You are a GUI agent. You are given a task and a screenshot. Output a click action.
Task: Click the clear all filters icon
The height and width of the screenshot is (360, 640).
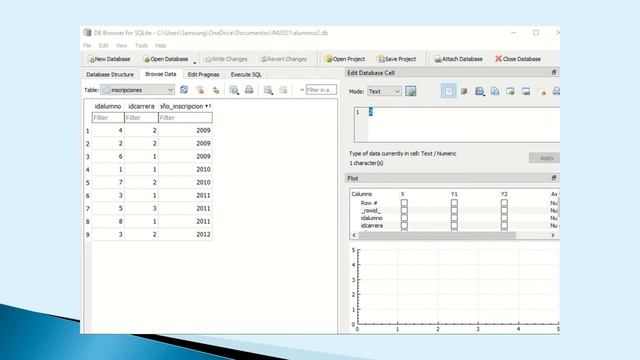click(x=200, y=90)
